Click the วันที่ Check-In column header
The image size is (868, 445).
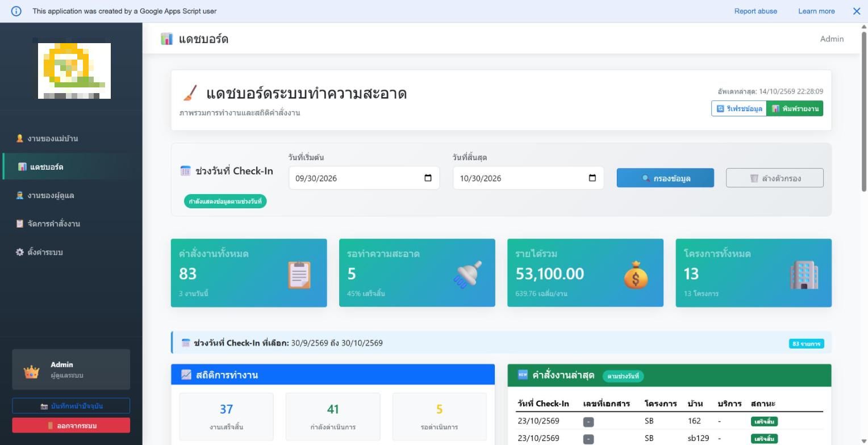click(543, 404)
